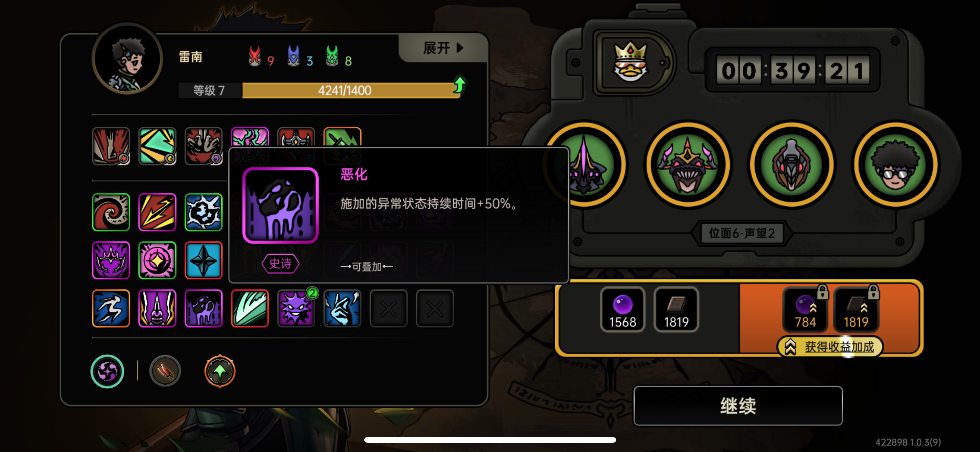980x452 pixels.
Task: Expand the character panel with 展开
Action: point(443,48)
